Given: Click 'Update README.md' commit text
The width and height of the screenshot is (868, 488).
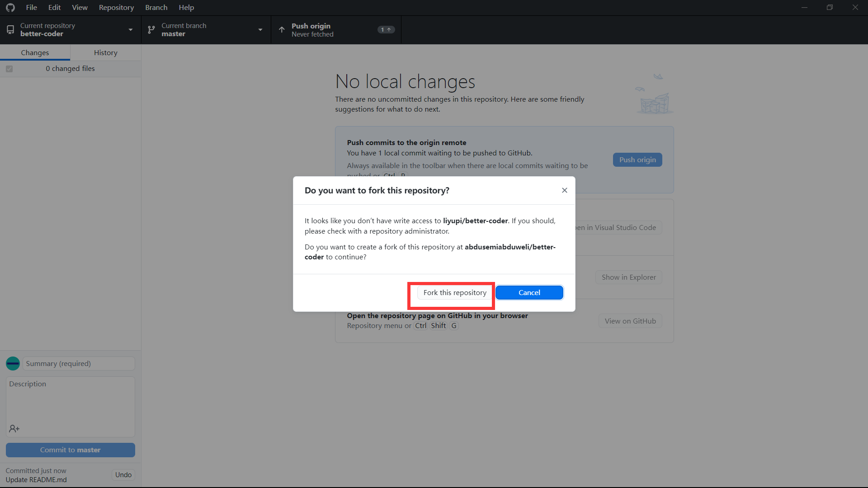Looking at the screenshot, I should click(x=36, y=479).
